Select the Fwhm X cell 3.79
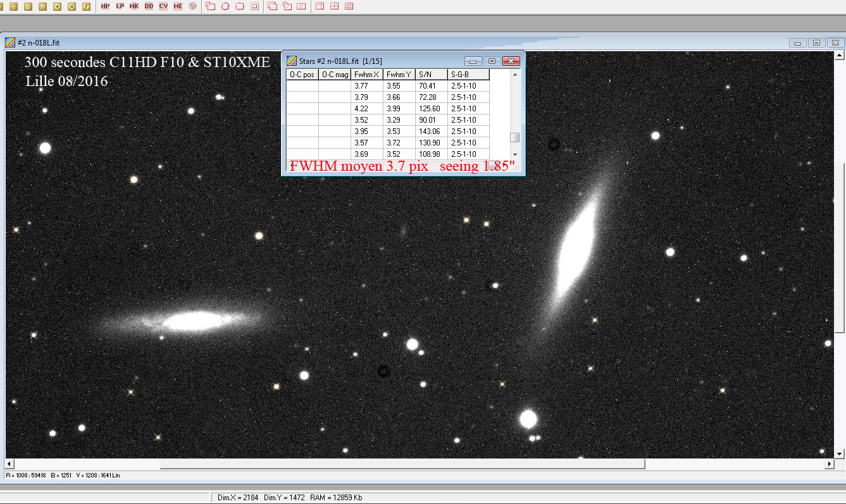 367,97
